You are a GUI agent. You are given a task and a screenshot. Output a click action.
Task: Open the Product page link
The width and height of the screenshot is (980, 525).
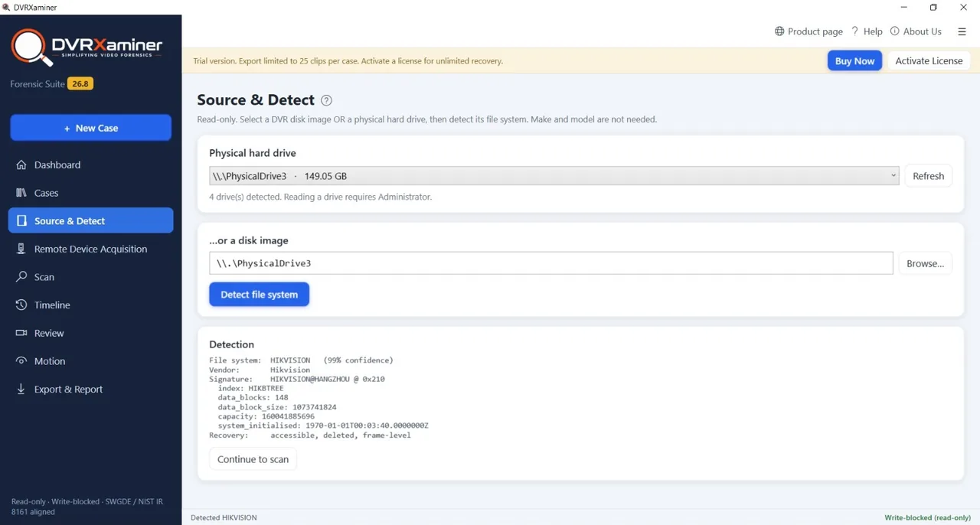tap(808, 31)
